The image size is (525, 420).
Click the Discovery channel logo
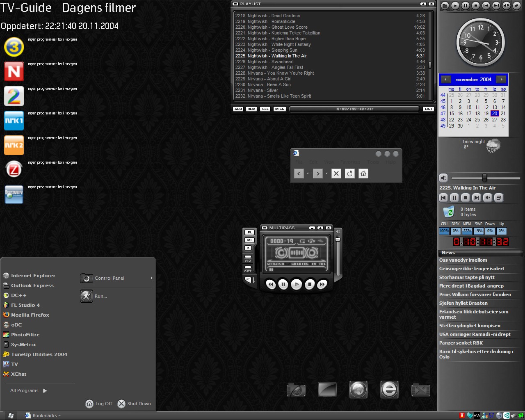(x=14, y=194)
